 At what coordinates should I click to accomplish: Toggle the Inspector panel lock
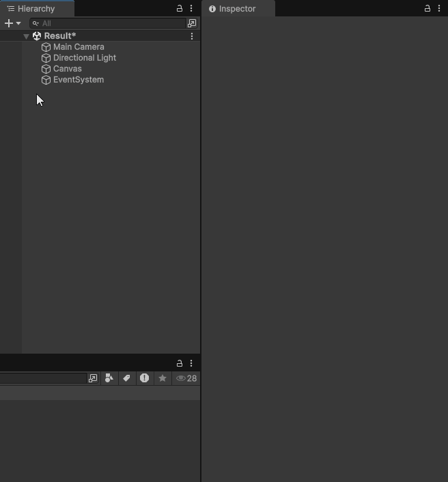tap(428, 9)
